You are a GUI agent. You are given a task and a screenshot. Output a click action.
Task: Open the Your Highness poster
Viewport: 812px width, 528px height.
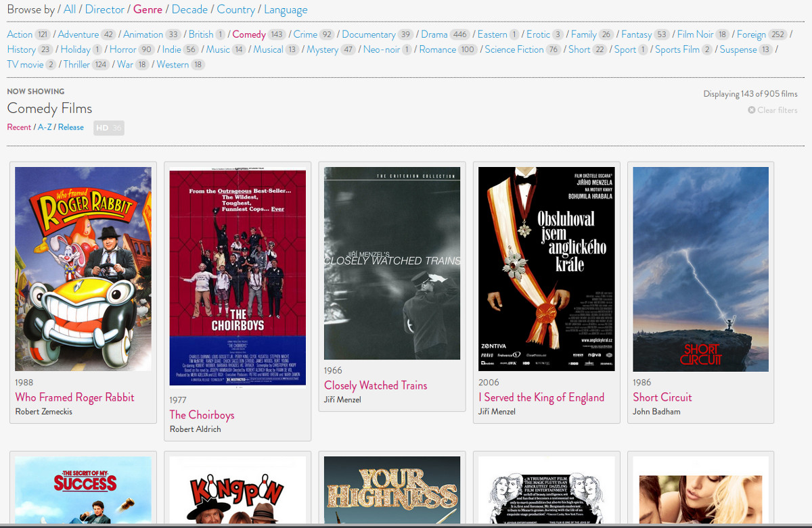392,490
